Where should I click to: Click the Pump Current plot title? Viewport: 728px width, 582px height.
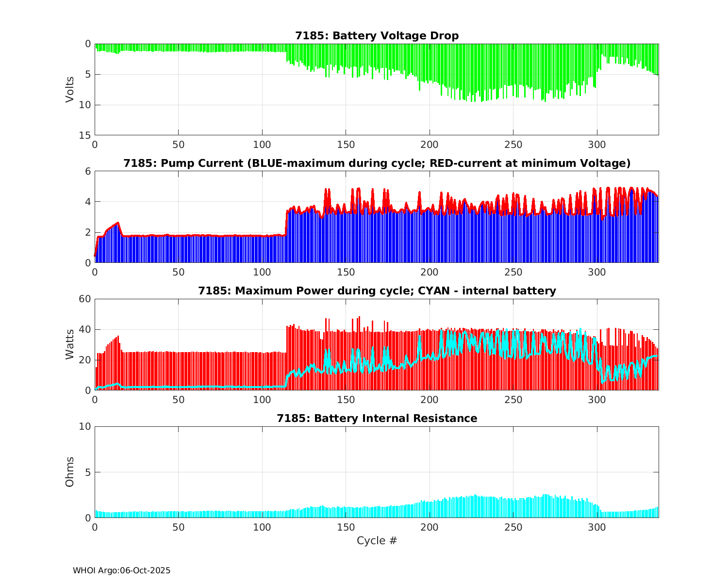377,163
